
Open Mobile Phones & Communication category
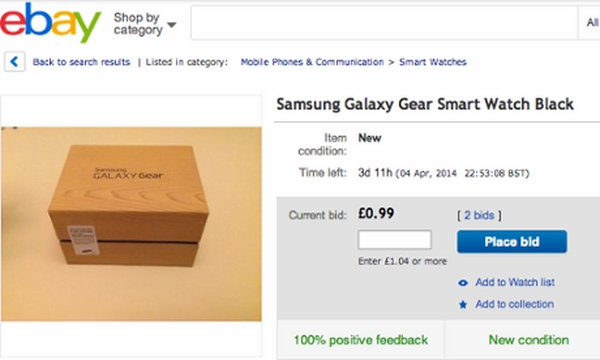312,62
